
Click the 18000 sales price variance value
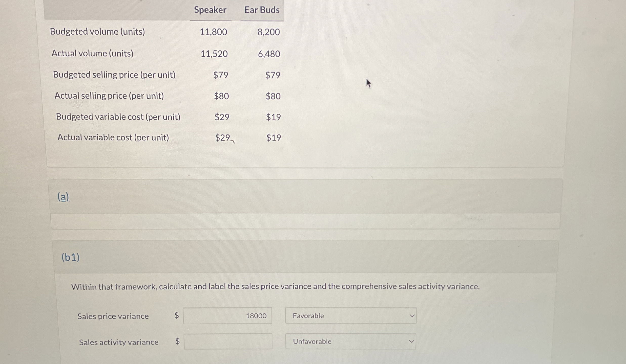256,315
